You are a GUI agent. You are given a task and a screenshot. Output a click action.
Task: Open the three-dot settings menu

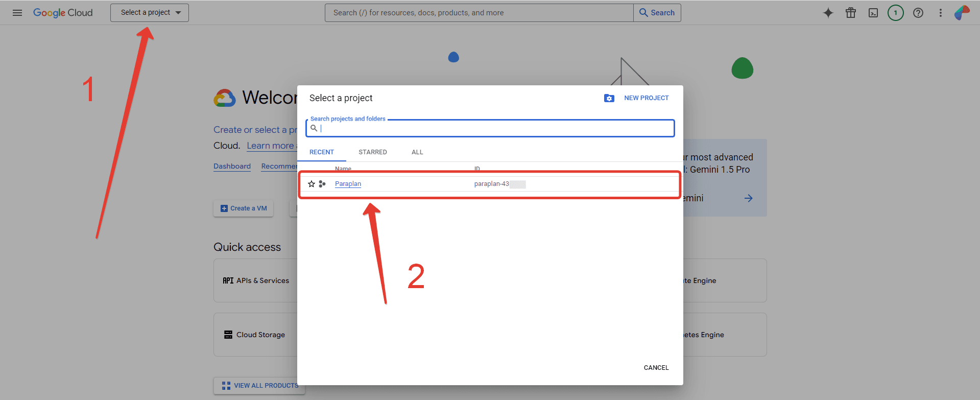940,13
